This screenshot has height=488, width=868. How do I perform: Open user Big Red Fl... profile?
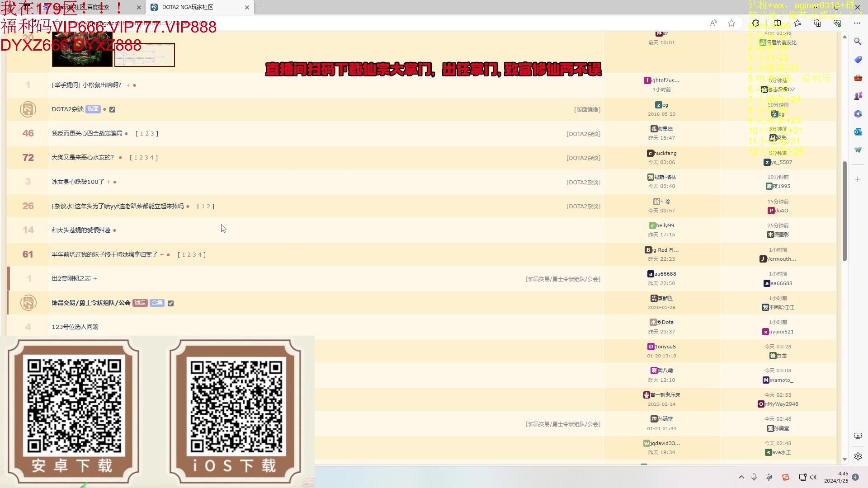661,250
